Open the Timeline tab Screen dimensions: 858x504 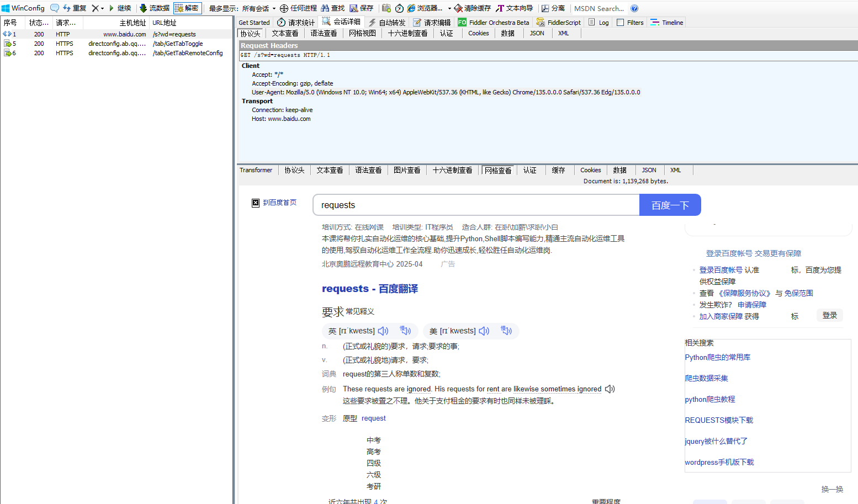point(667,23)
